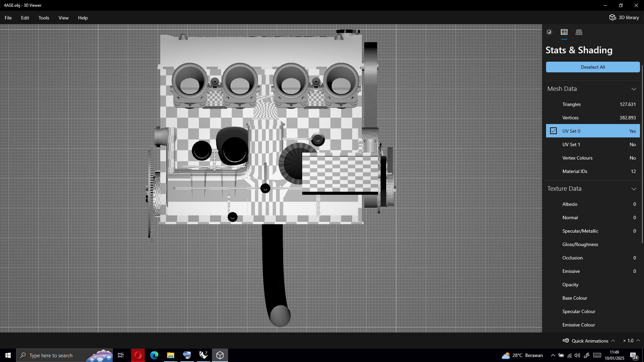Open the Grid & Views icon tab
The height and width of the screenshot is (362, 644).
click(579, 32)
